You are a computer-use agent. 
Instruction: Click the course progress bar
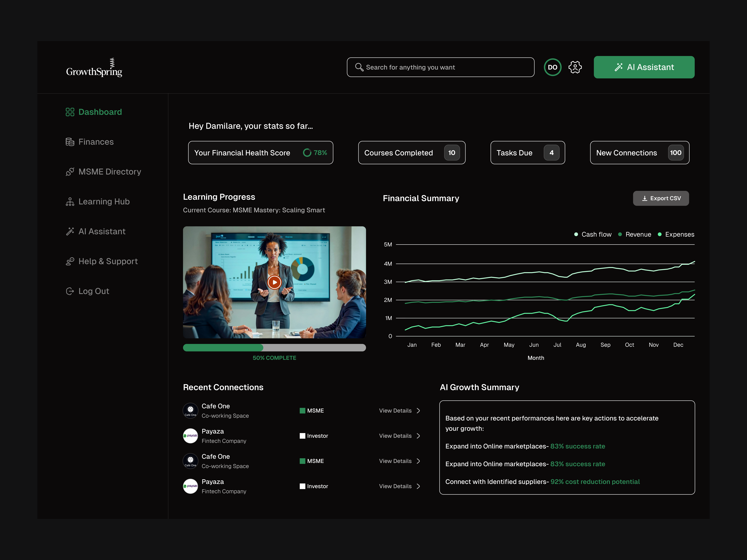pyautogui.click(x=274, y=348)
